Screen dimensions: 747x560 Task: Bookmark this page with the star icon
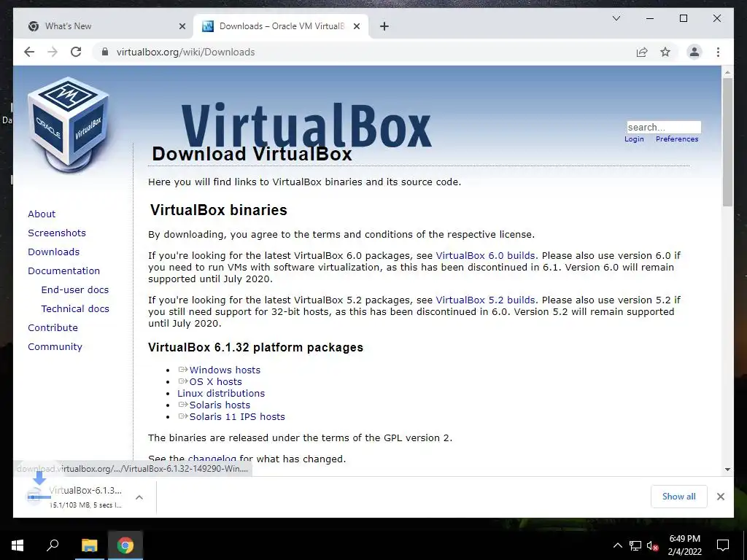665,52
